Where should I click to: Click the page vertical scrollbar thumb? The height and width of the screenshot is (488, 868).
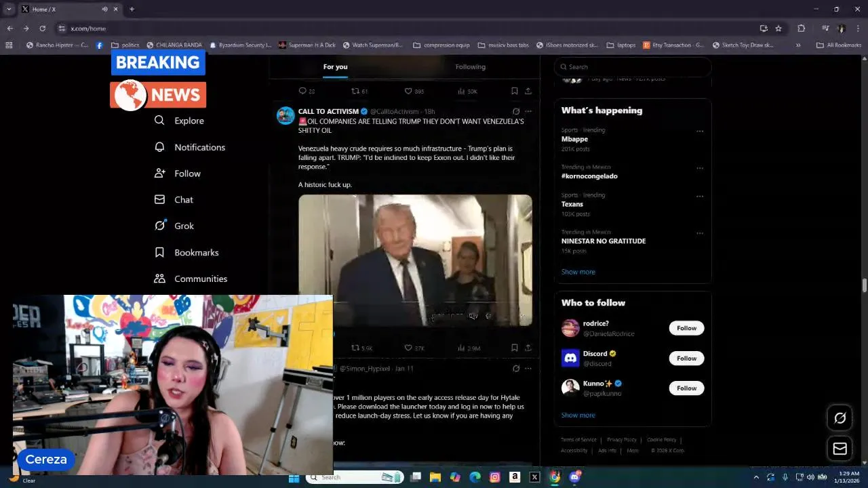[864, 285]
